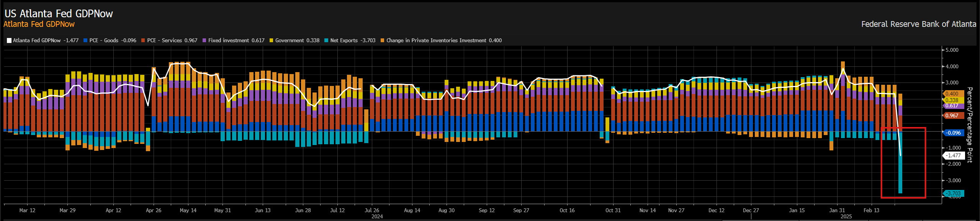The height and width of the screenshot is (221, 980).
Task: Click the red 0.967 value tag on axis
Action: [953, 115]
